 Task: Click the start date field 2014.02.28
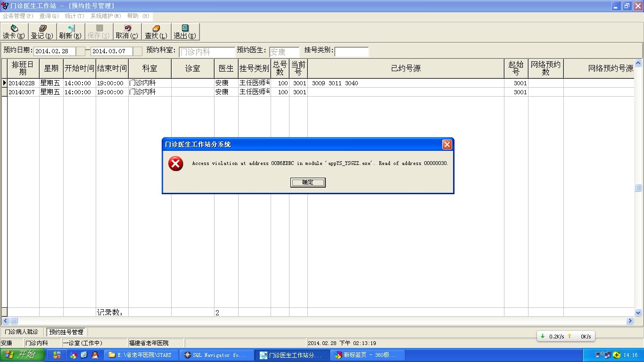click(x=55, y=51)
